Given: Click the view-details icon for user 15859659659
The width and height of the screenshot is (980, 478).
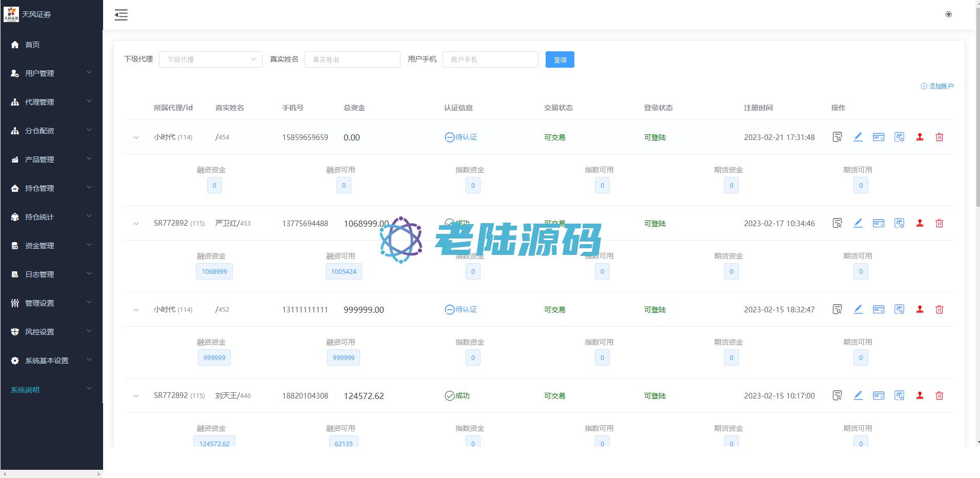Looking at the screenshot, I should tap(837, 137).
